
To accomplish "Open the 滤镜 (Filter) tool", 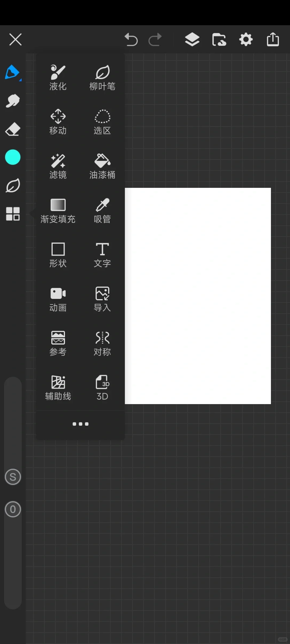I will click(58, 166).
